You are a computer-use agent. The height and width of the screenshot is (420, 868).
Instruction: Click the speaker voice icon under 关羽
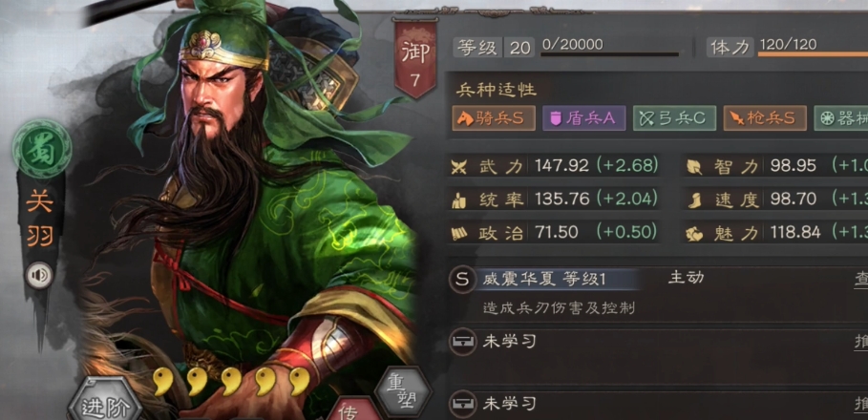coord(39,276)
